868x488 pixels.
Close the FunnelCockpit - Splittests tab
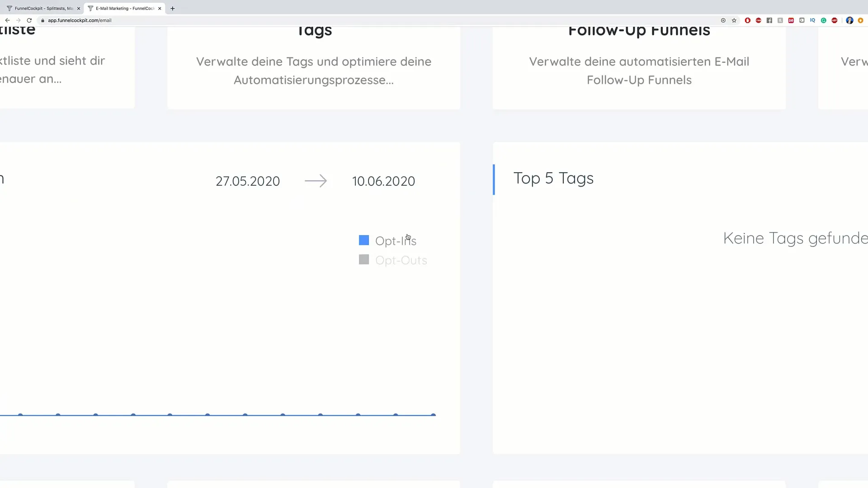[79, 8]
